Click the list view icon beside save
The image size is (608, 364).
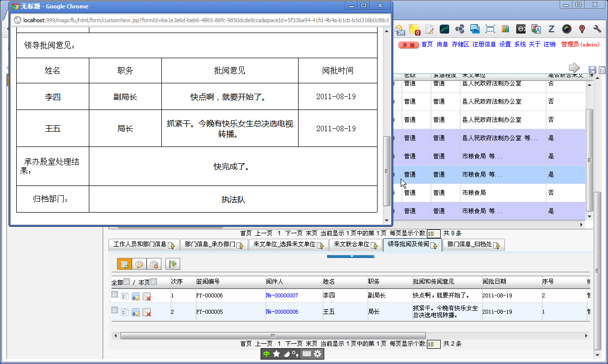[602, 70]
